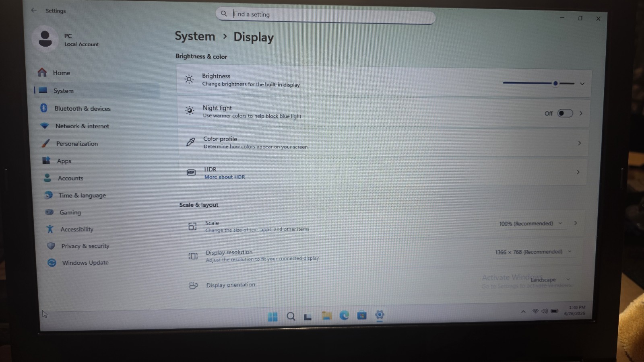Screen dimensions: 644x362
Task: Click the Brightness & color heading
Action: point(201,56)
